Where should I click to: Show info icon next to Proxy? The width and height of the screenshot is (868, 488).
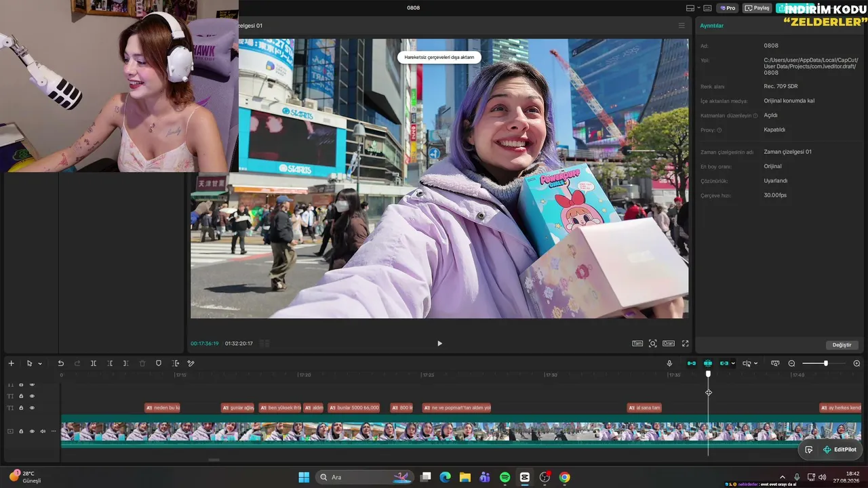pos(719,130)
